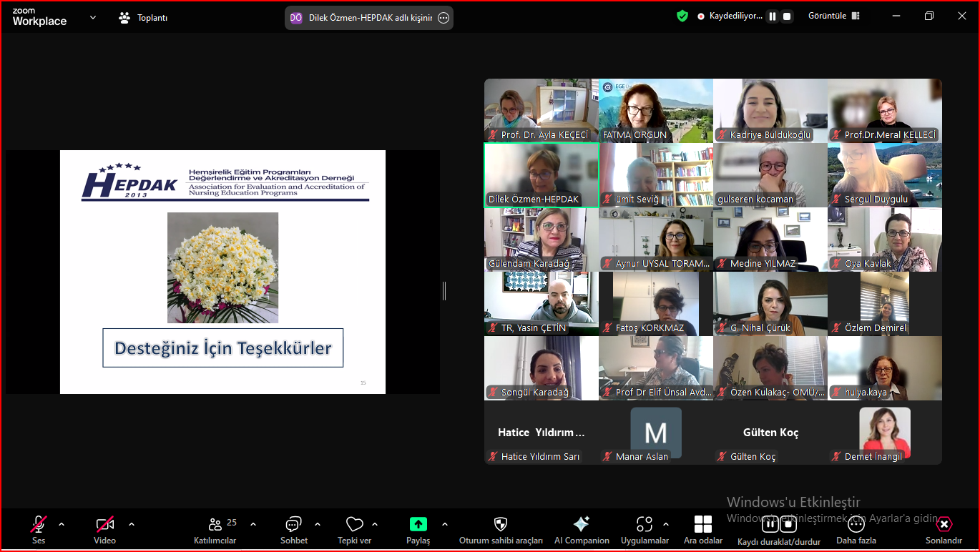Select Özlem Demirel video tile
This screenshot has height=552, width=980.
885,304
